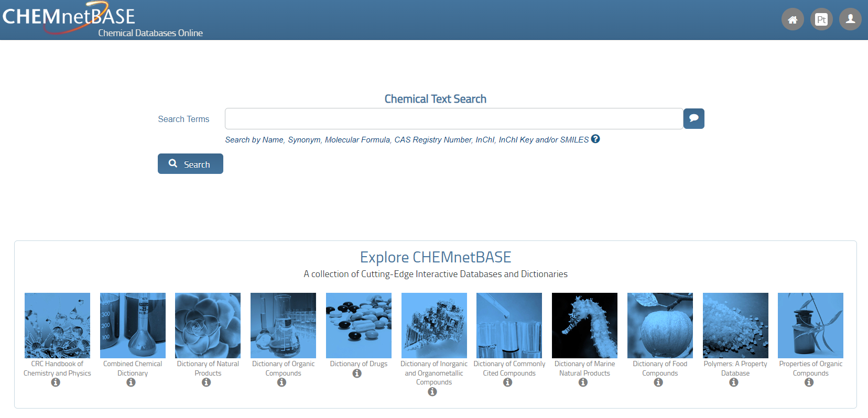This screenshot has height=418, width=868.
Task: Open the search help question mark icon
Action: pyautogui.click(x=595, y=139)
